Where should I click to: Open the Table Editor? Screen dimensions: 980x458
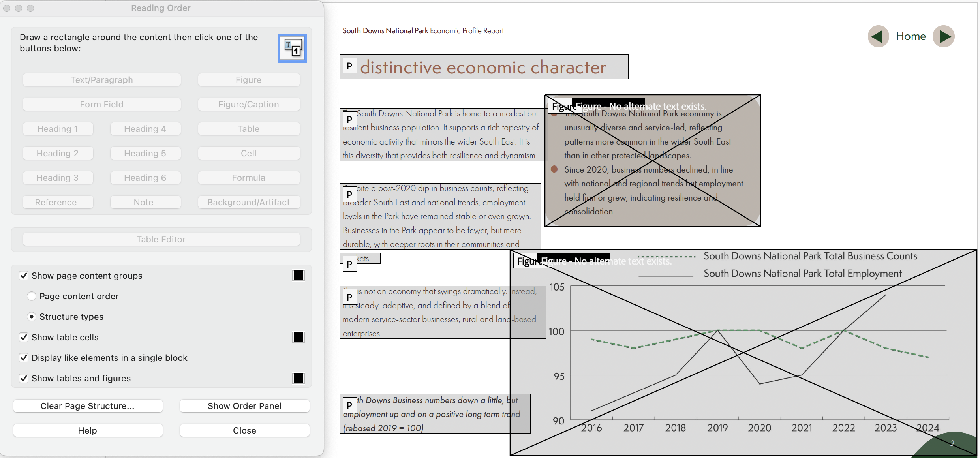click(161, 239)
